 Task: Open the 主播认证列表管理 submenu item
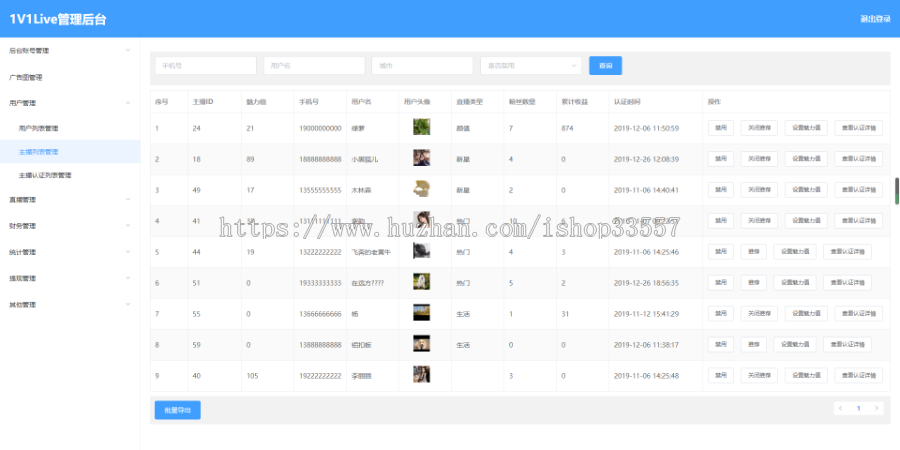[70, 175]
